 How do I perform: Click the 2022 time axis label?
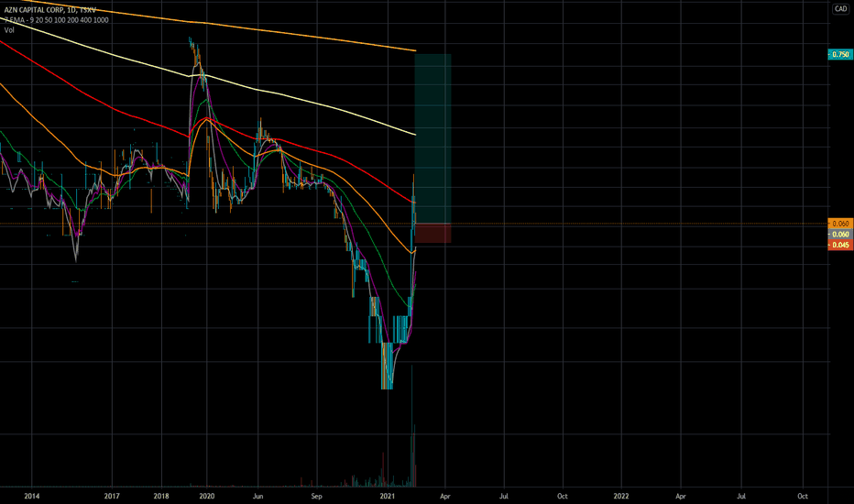(621, 496)
